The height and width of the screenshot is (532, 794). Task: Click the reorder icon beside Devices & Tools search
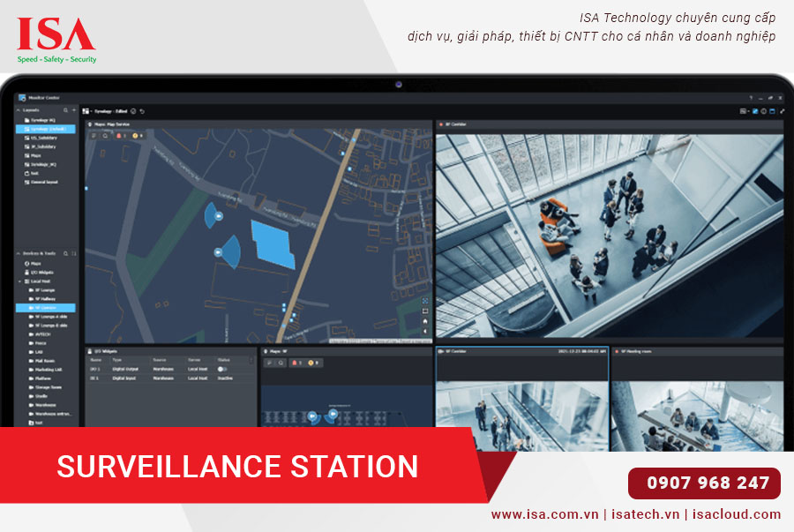[74, 253]
